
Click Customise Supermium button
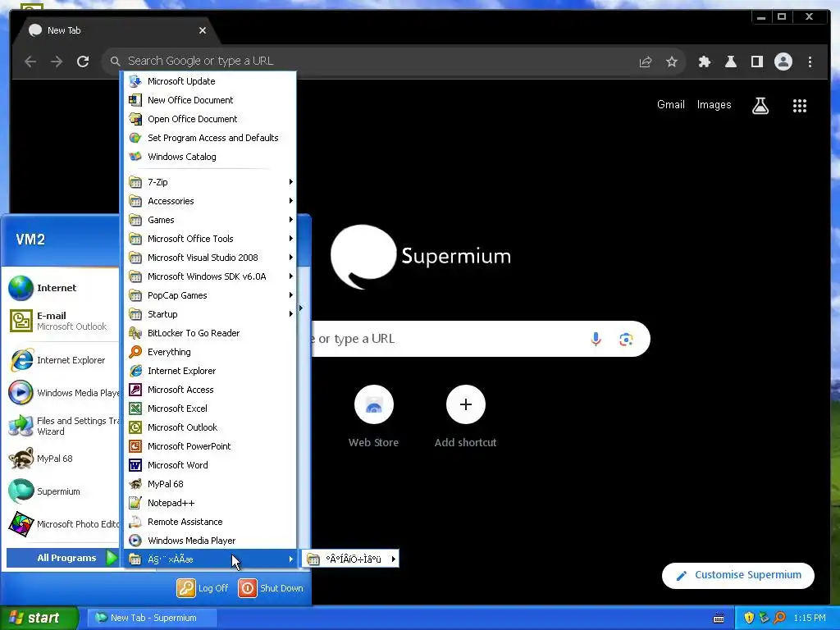point(738,575)
